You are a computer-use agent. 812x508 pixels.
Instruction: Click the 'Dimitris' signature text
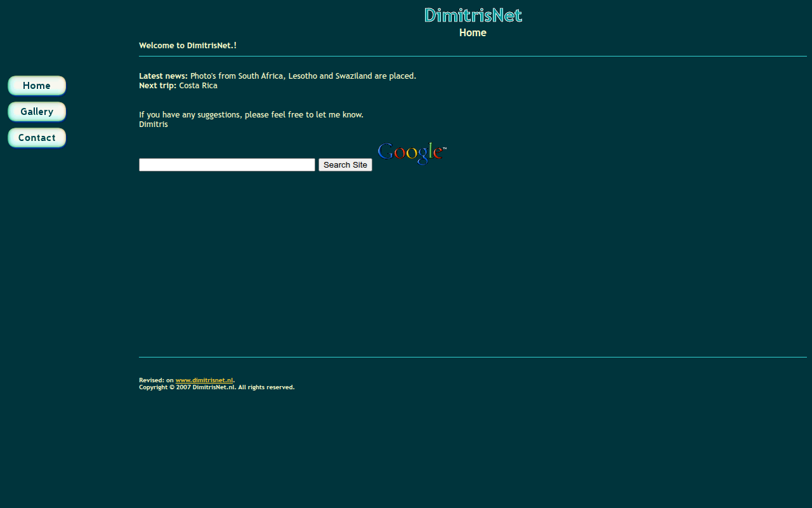(154, 124)
